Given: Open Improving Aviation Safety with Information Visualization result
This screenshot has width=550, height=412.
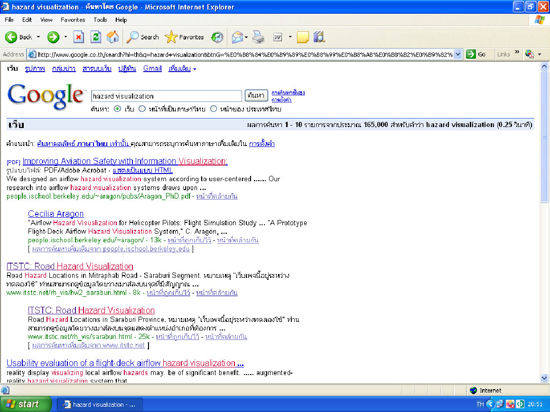Looking at the screenshot, I should tap(125, 161).
